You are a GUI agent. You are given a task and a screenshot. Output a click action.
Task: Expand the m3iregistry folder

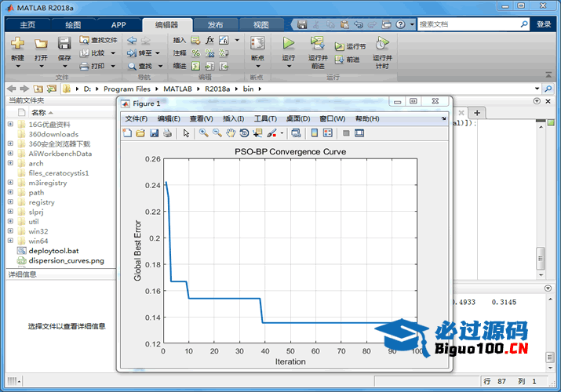pyautogui.click(x=10, y=183)
